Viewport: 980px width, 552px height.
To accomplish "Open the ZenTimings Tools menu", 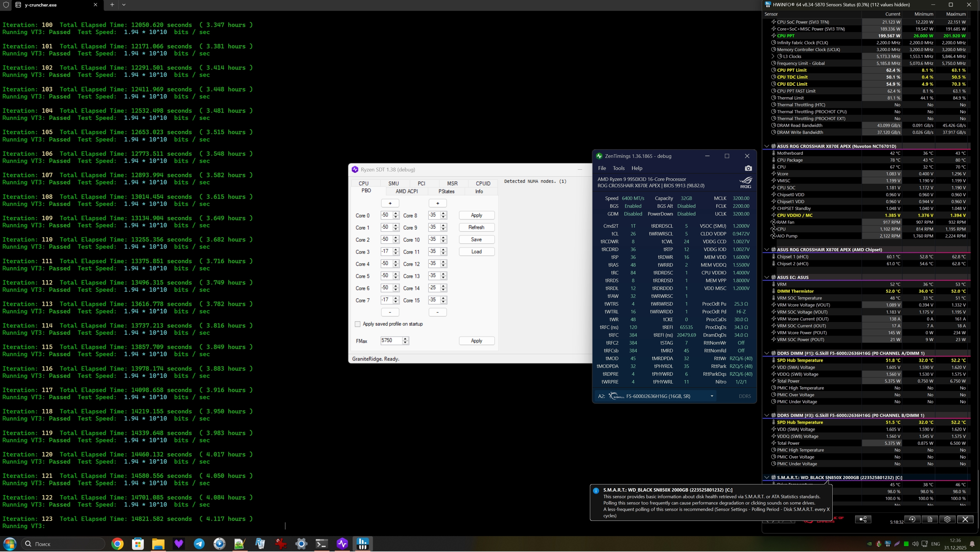I will click(x=618, y=168).
